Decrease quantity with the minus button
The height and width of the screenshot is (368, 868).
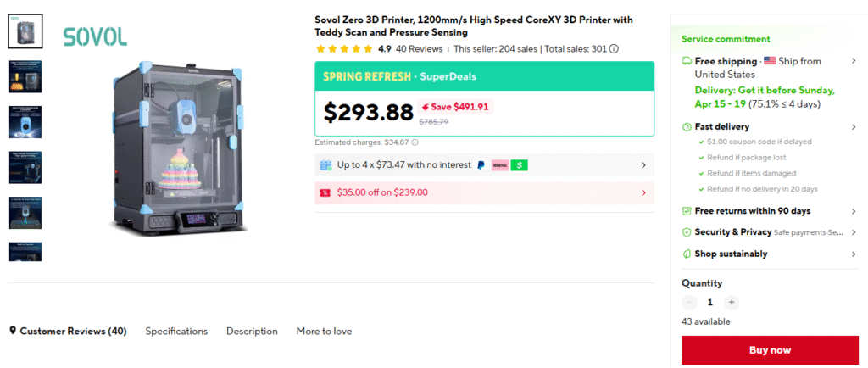(x=689, y=302)
